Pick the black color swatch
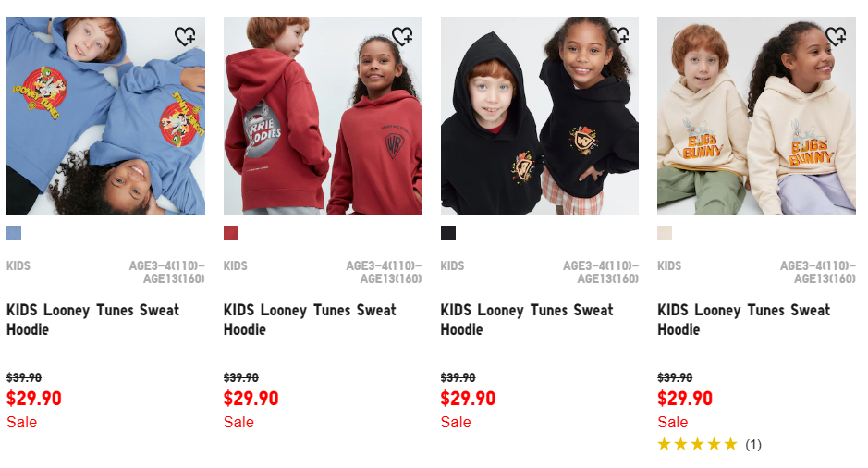Viewport: 868px width, 468px height. pos(447,233)
